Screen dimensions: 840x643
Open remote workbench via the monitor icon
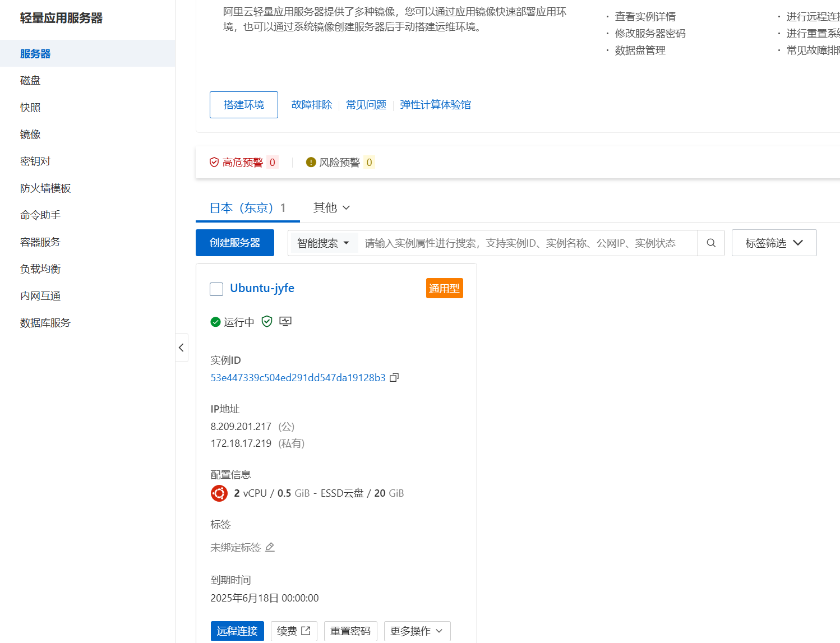click(285, 321)
